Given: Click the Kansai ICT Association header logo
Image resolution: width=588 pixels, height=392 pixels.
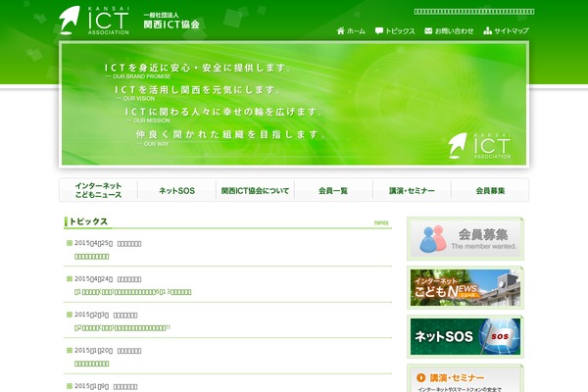Looking at the screenshot, I should (x=94, y=21).
